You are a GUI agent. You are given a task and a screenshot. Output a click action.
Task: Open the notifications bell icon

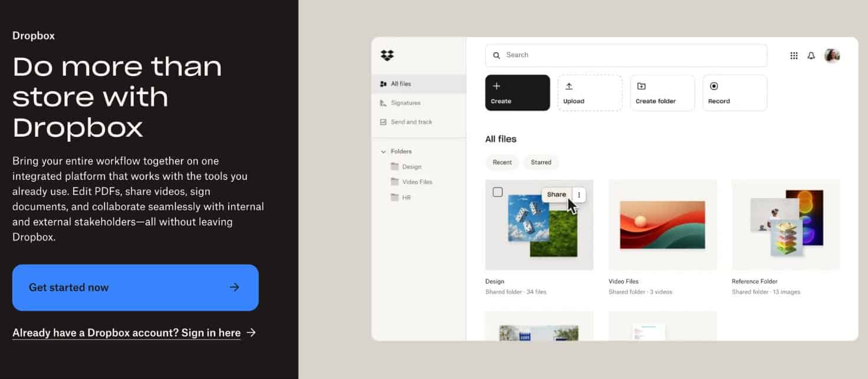coord(811,55)
